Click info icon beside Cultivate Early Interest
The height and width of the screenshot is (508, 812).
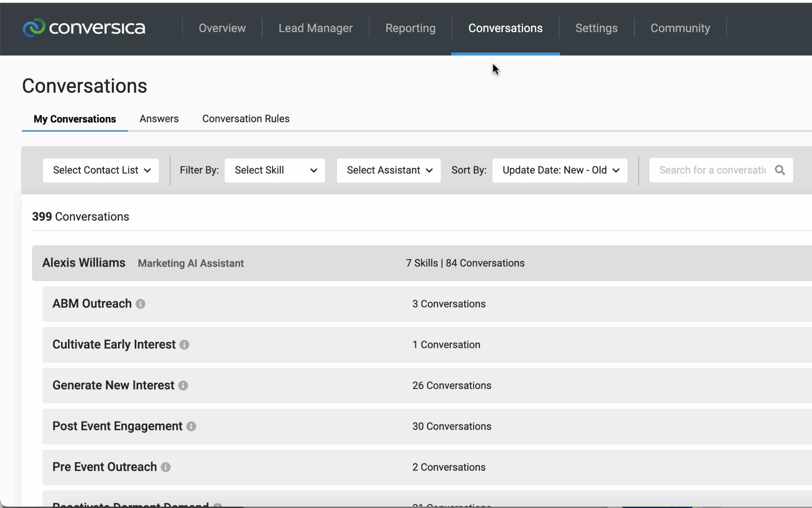pyautogui.click(x=185, y=345)
